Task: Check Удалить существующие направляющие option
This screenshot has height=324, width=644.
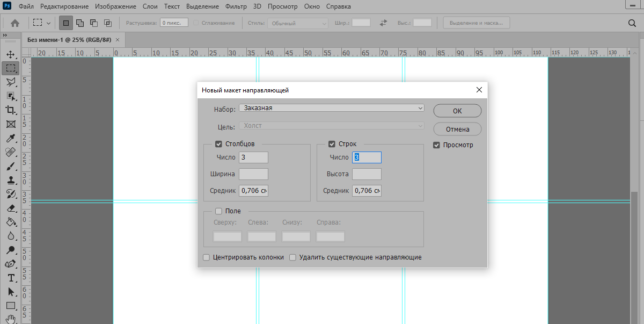Action: tap(292, 257)
